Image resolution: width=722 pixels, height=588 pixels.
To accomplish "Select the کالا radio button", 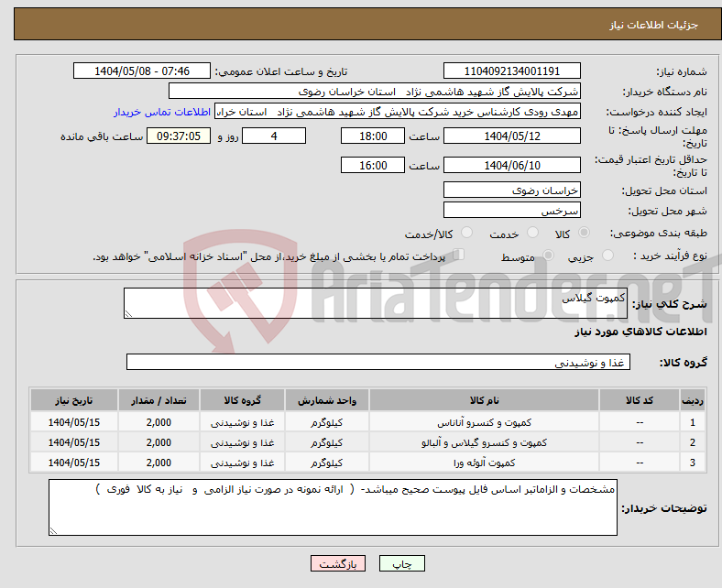I will (584, 233).
